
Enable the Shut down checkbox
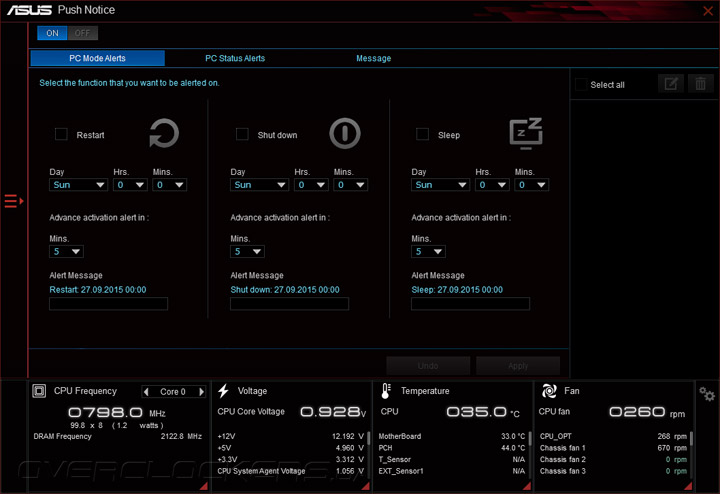click(242, 134)
